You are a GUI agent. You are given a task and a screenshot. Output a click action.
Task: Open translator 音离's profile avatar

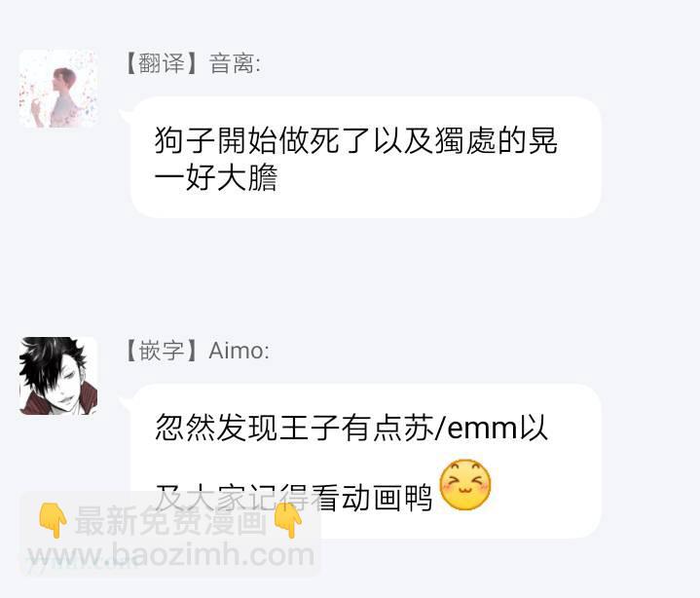(x=58, y=89)
